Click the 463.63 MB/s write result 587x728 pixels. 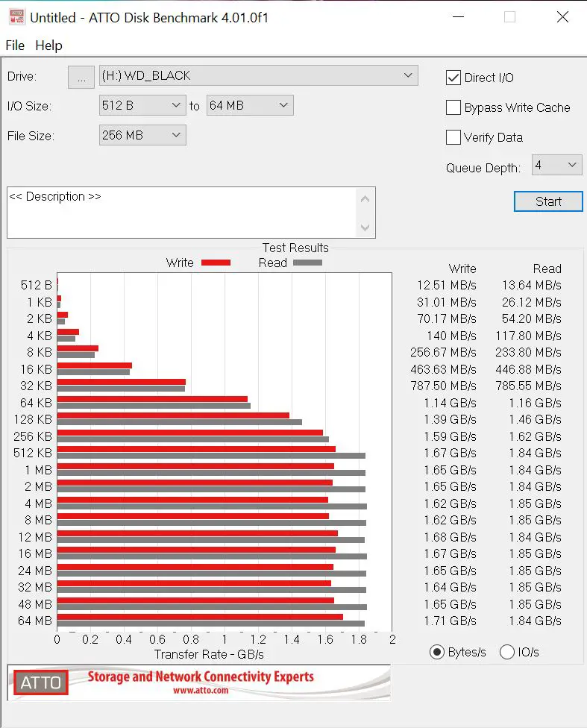tap(444, 369)
